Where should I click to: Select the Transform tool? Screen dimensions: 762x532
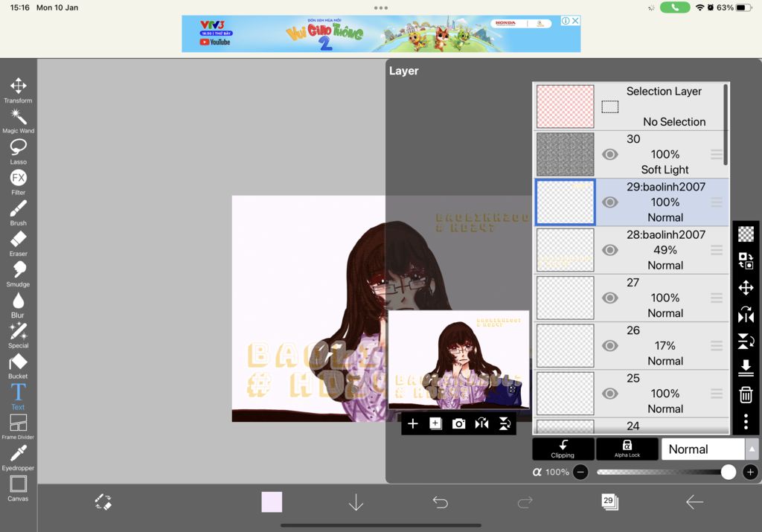tap(18, 90)
